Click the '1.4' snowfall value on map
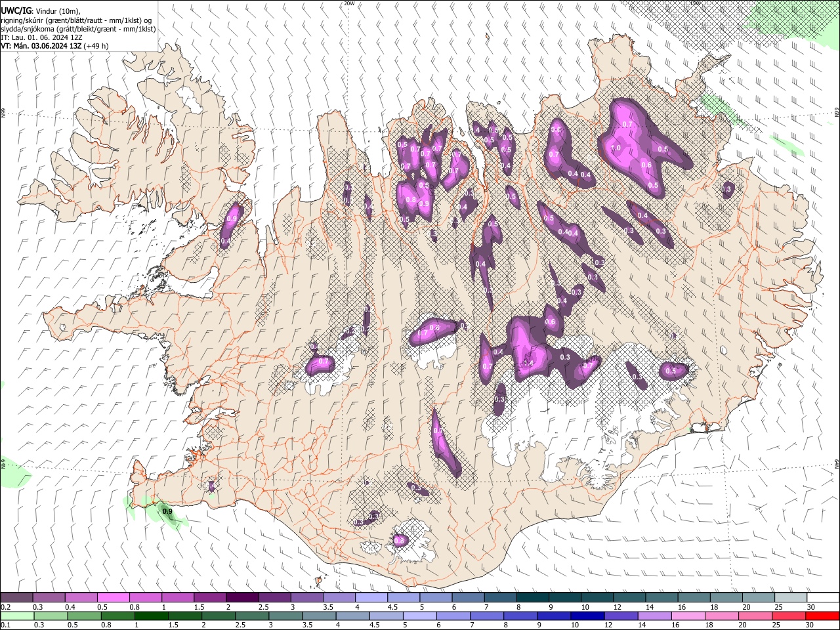This screenshot has width=840, height=630. (528, 362)
